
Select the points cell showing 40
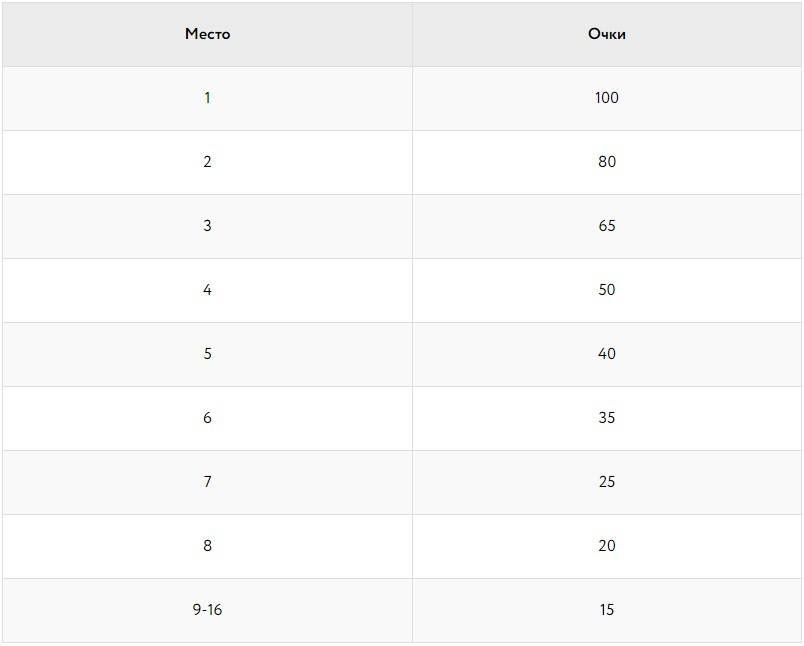tap(607, 354)
